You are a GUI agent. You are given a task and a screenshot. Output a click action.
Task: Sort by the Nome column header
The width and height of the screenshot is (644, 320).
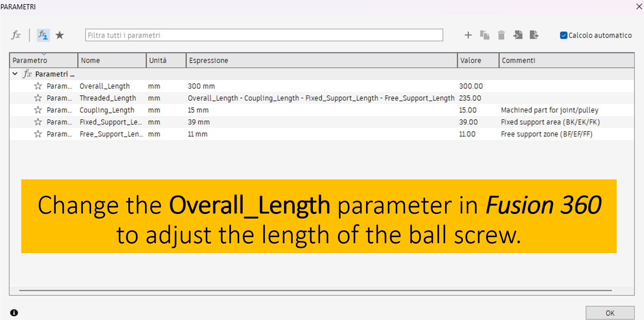112,60
